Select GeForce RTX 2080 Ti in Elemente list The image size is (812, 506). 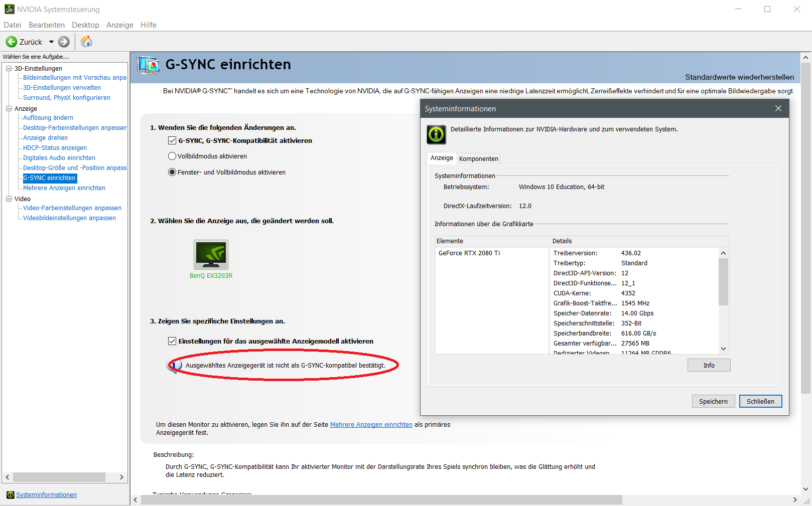469,253
